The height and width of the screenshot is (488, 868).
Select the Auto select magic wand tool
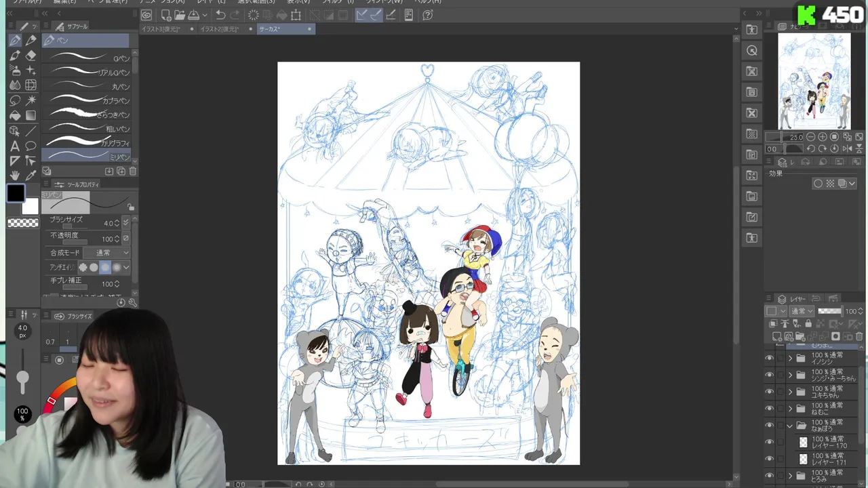(31, 100)
